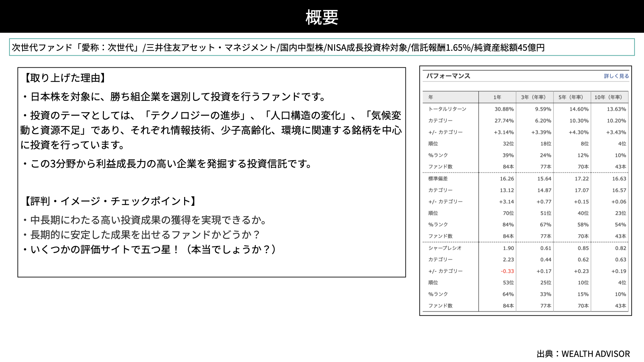Click the 2.23 category Sharpe value

tap(508, 259)
